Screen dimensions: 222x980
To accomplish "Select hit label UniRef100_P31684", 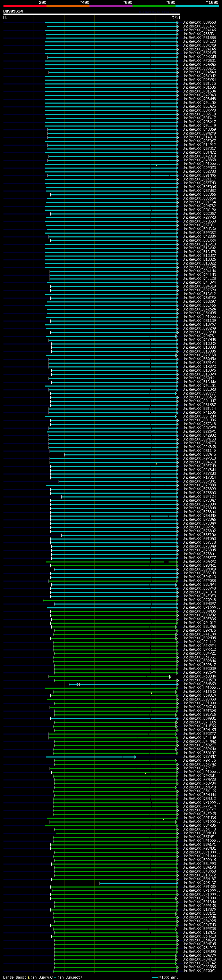I will pyautogui.click(x=199, y=91).
